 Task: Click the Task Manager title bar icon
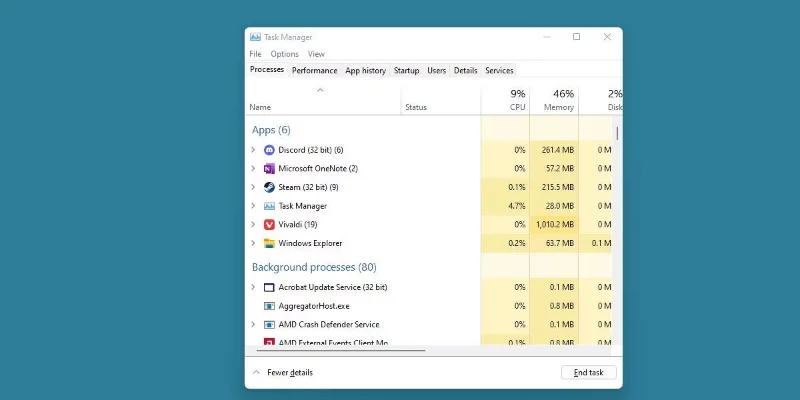pos(255,37)
